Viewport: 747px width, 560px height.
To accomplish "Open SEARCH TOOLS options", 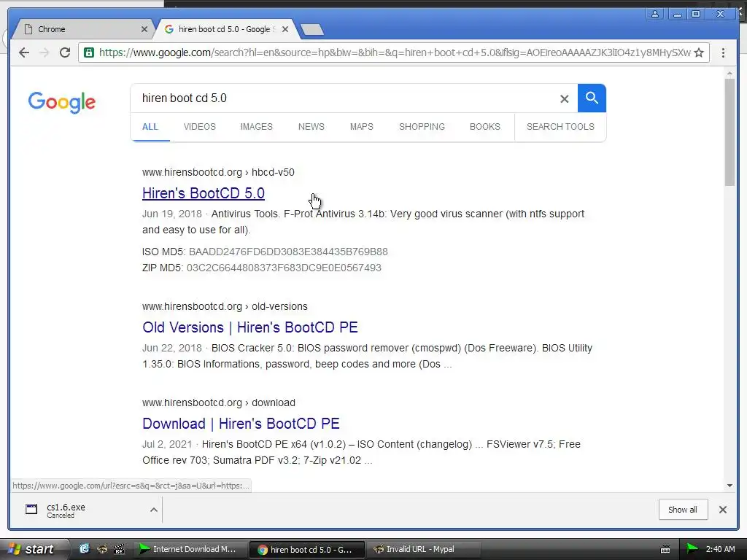I will 560,127.
